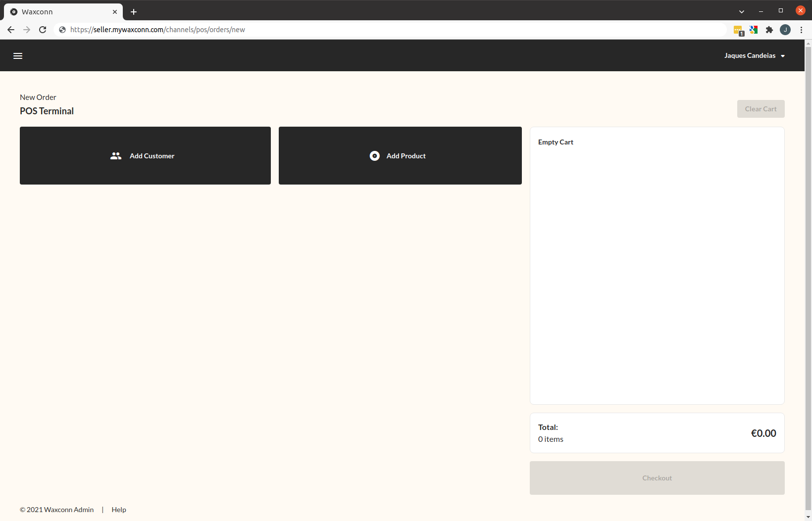Click the browser profile avatar J
This screenshot has height=521, width=812.
(x=785, y=30)
